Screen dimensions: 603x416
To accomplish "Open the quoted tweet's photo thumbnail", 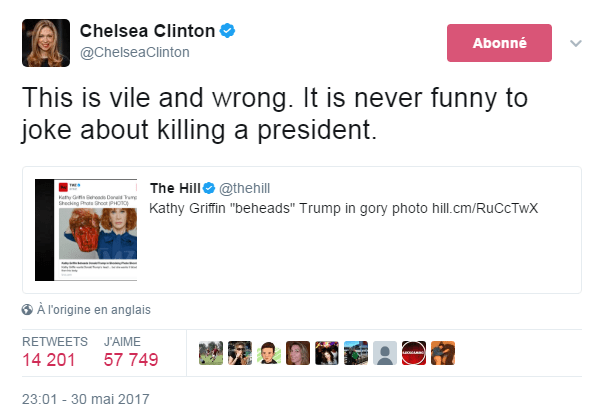I will pos(87,230).
